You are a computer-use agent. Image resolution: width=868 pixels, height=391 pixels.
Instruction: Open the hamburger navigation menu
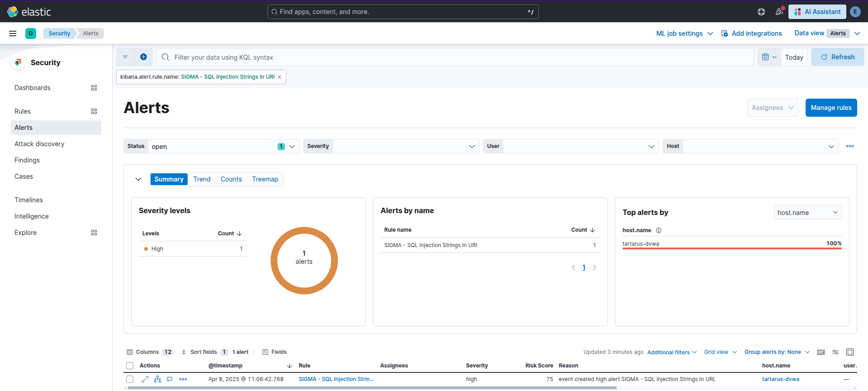tap(13, 33)
